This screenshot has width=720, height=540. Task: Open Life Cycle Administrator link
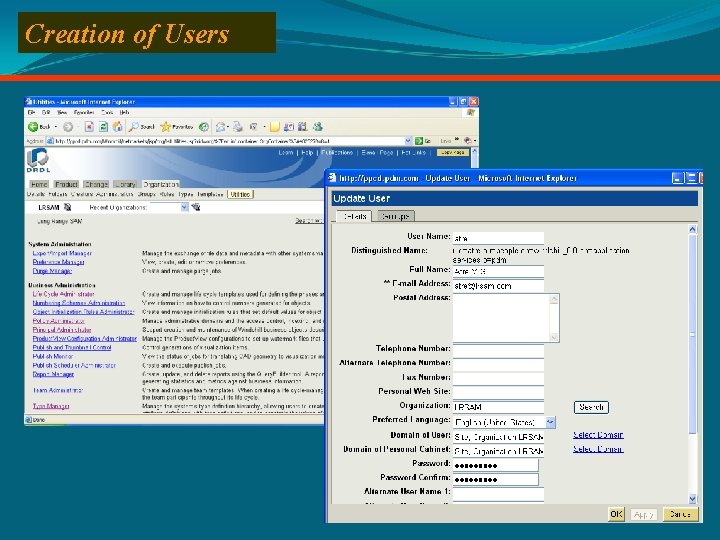(63, 294)
